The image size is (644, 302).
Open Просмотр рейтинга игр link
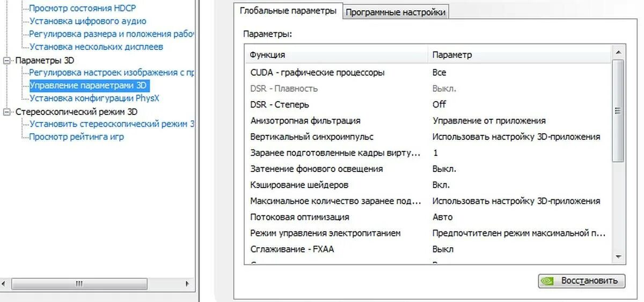[x=76, y=136]
